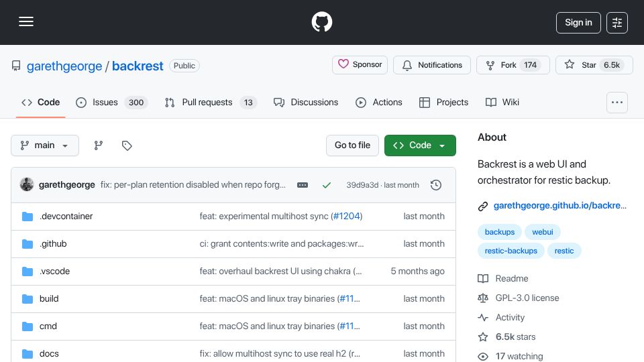Open the Actions tab
The image size is (644, 362).
379,102
